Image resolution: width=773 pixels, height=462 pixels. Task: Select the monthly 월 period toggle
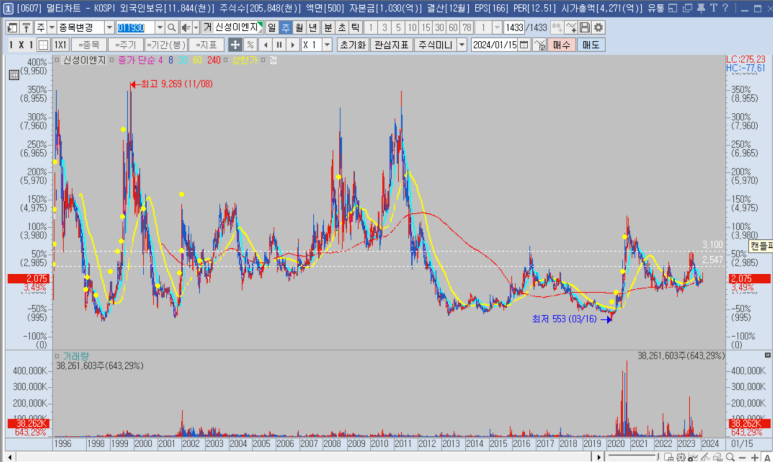(x=299, y=28)
